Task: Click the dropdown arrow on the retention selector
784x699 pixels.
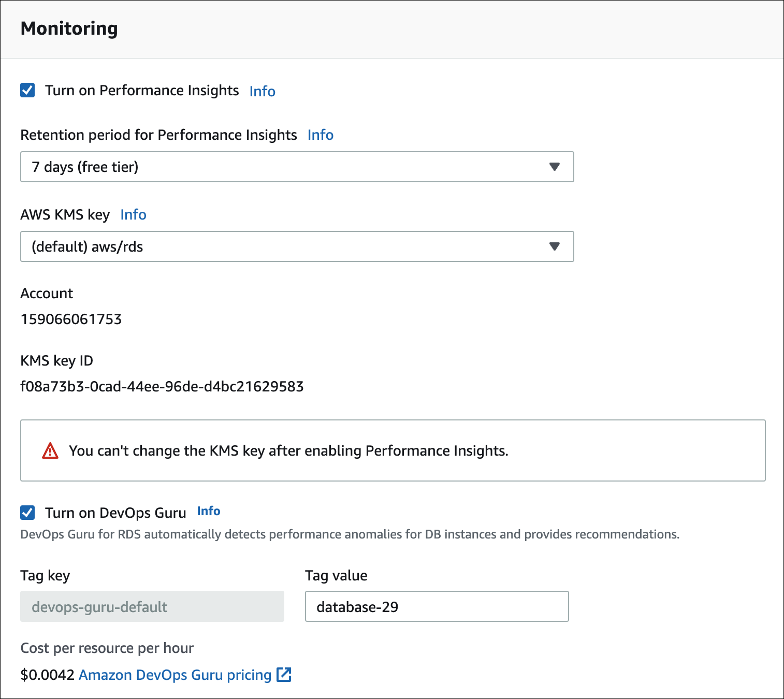Action: pos(554,167)
